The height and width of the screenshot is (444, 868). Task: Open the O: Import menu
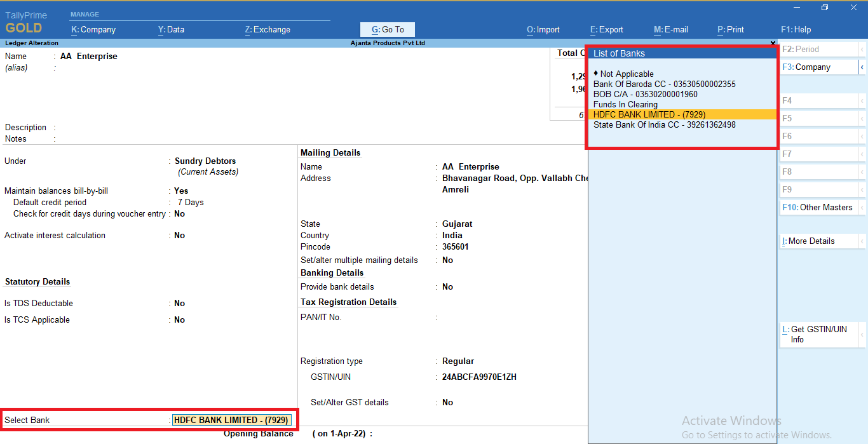[543, 29]
